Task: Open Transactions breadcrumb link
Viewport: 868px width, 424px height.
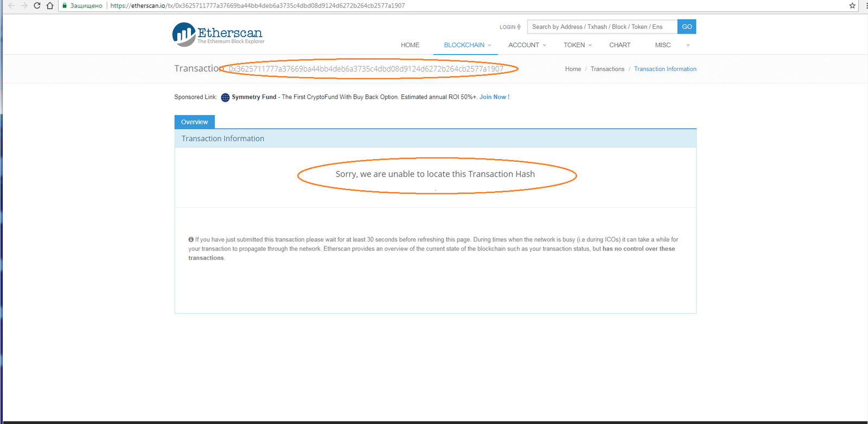Action: 608,69
